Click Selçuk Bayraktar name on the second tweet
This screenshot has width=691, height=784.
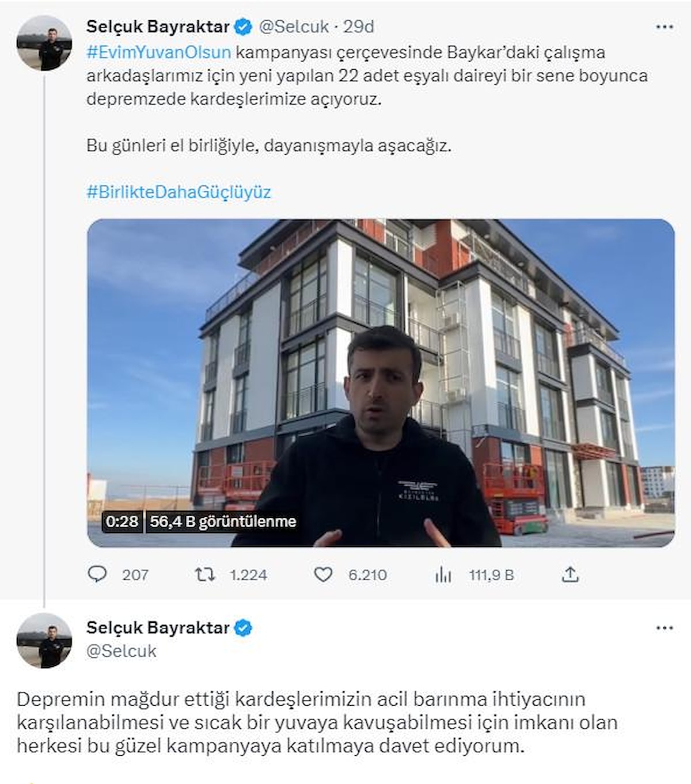point(158,627)
